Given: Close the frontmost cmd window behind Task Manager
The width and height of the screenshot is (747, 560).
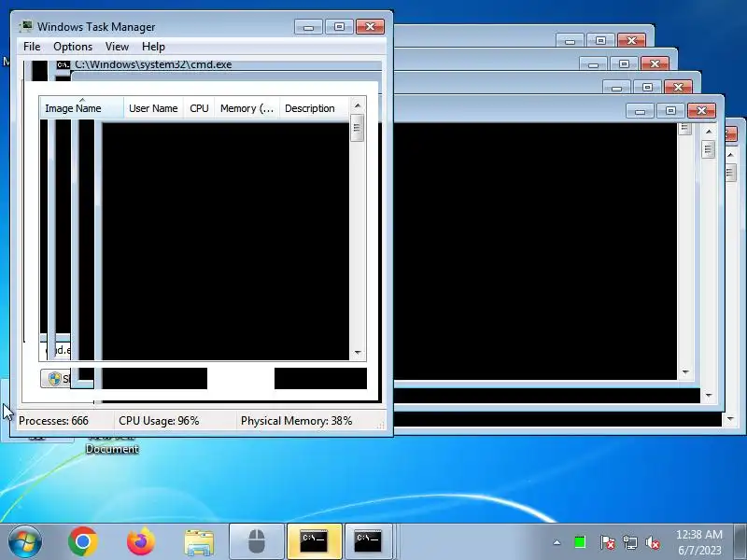Looking at the screenshot, I should (x=701, y=110).
